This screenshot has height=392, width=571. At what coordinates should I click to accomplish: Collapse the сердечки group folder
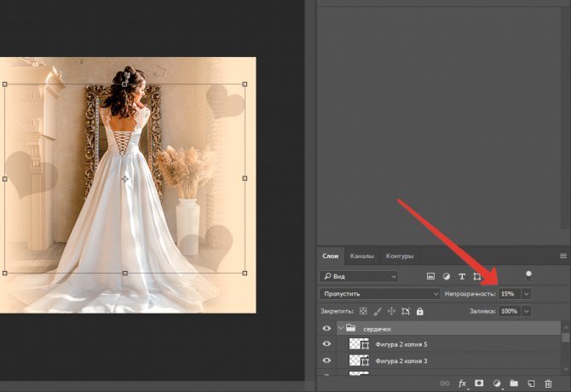340,328
